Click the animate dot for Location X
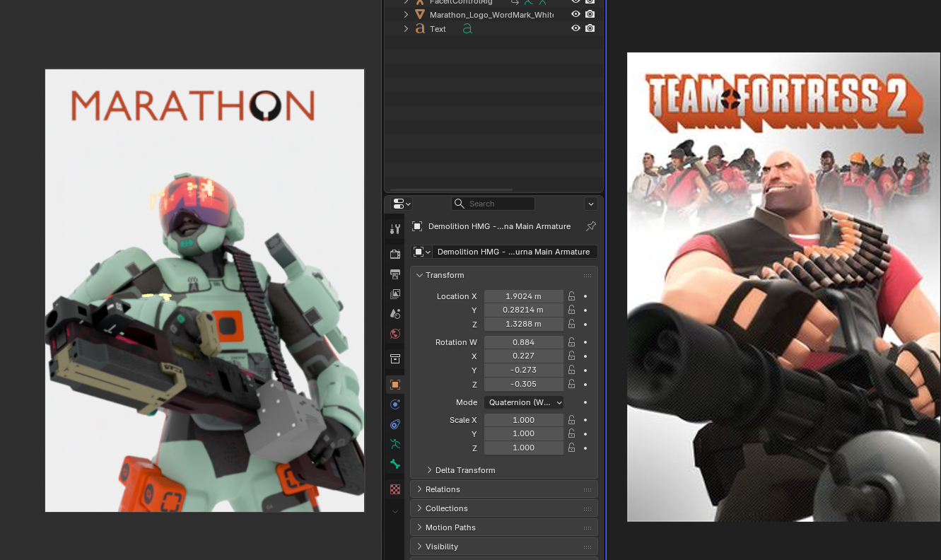941x560 pixels. pos(585,296)
